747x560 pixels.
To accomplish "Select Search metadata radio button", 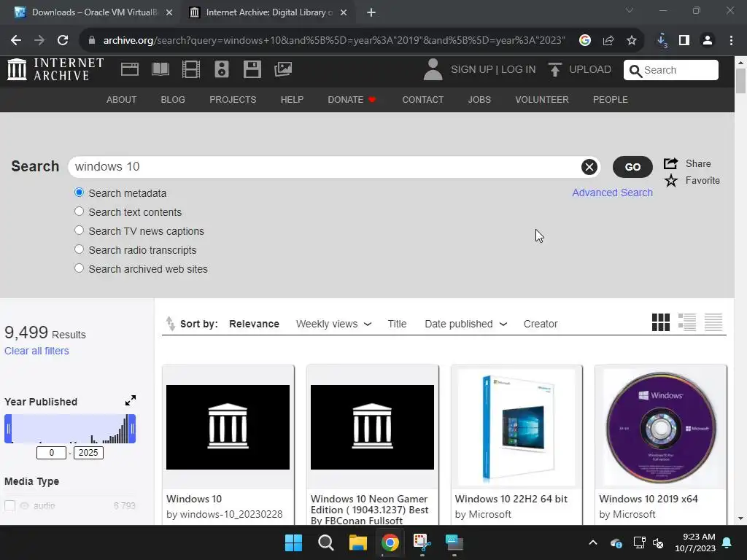I will click(79, 192).
